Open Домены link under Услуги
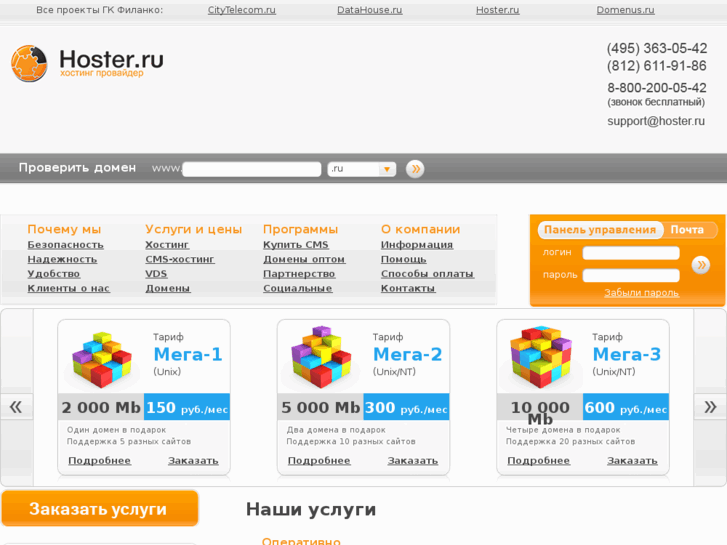 tap(168, 288)
